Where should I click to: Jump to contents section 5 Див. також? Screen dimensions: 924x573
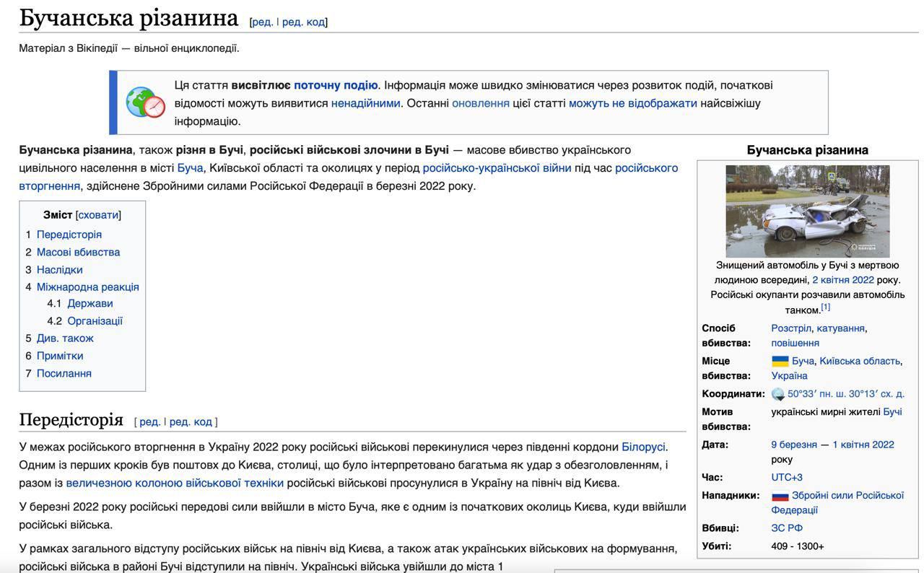(65, 338)
